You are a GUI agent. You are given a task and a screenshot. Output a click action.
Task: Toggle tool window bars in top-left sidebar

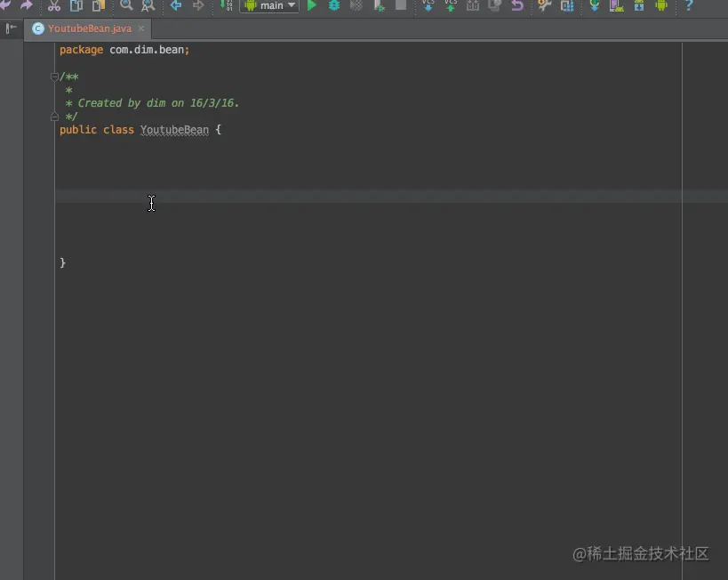click(11, 27)
